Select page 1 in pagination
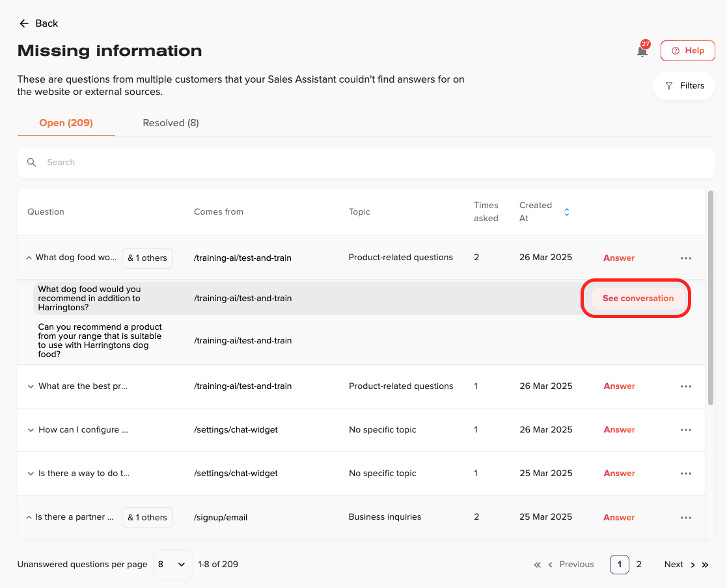The height and width of the screenshot is (588, 727). [x=620, y=565]
